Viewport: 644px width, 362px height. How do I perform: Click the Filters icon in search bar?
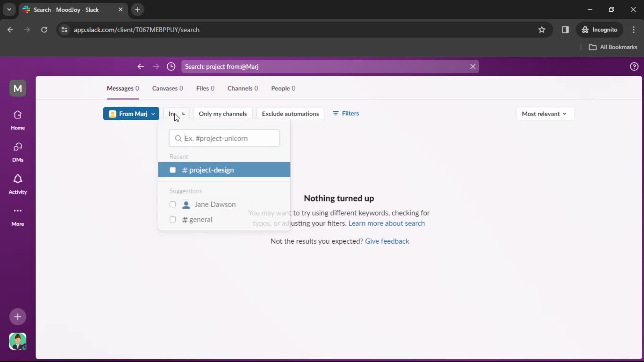(x=336, y=113)
